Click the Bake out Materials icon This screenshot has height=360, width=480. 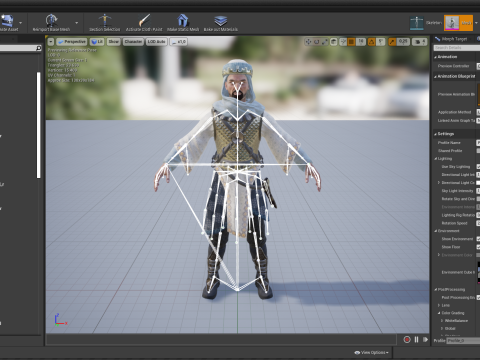[221, 20]
